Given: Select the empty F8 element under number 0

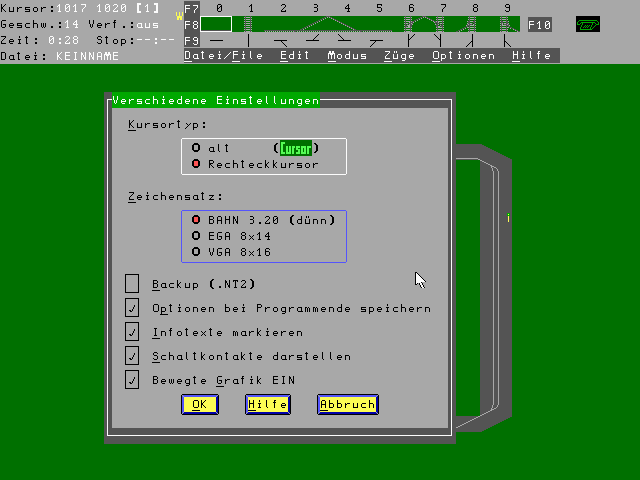Looking at the screenshot, I should tap(217, 24).
